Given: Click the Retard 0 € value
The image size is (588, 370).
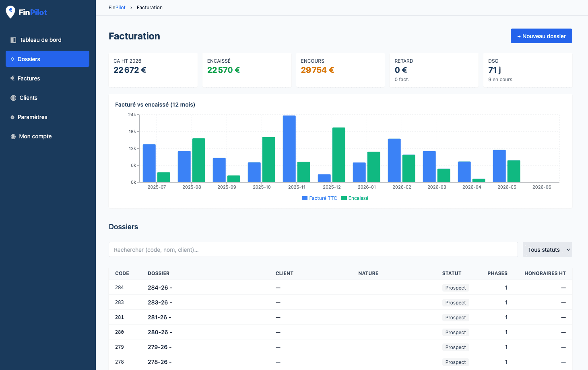Looking at the screenshot, I should pos(401,70).
